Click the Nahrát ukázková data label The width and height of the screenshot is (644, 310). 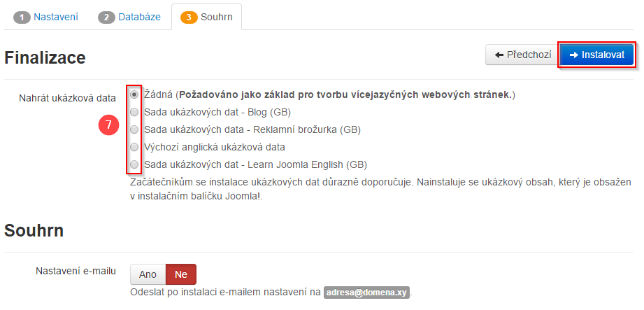67,98
